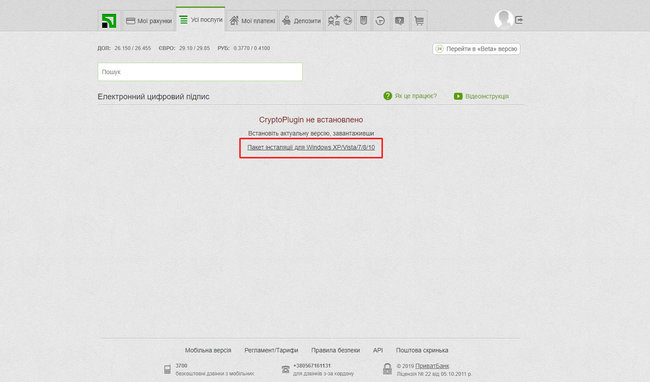Click the telephone icon in footer
Viewport: 650px width, 382px height.
[285, 369]
